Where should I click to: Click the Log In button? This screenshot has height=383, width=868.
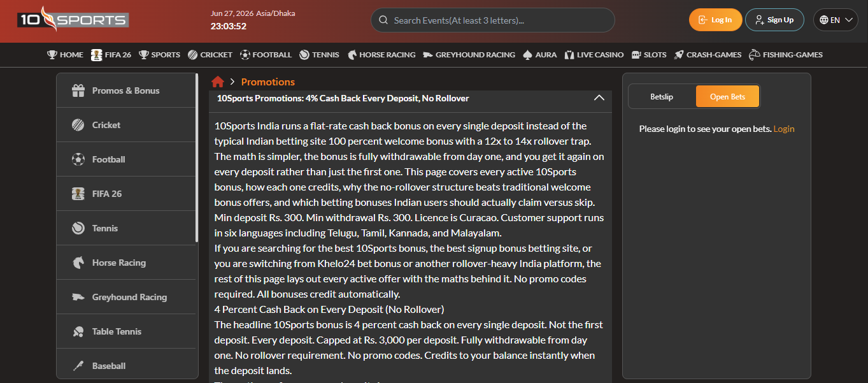tap(715, 20)
